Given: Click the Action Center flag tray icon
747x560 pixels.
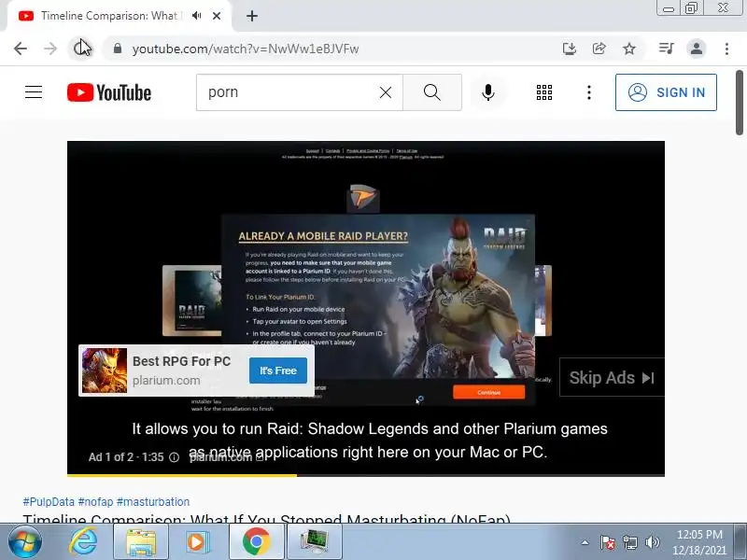Looking at the screenshot, I should coord(607,542).
